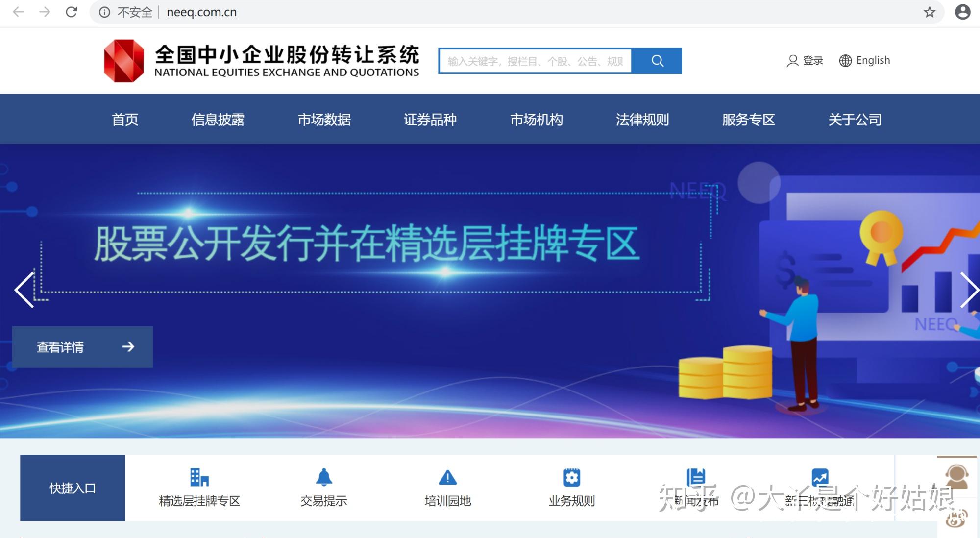Click the 交易提示 bell icon
This screenshot has height=538, width=980.
click(323, 477)
